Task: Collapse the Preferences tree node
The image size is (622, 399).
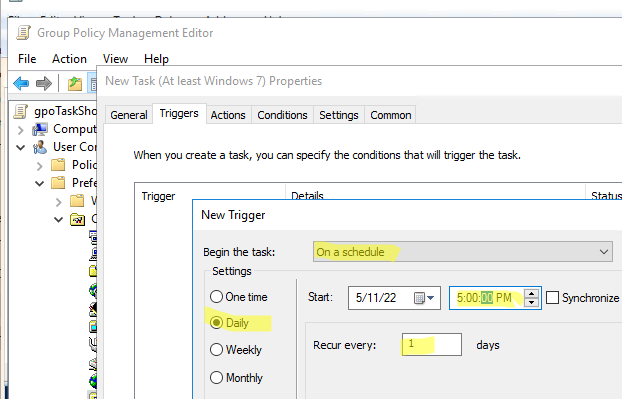Action: (40, 184)
